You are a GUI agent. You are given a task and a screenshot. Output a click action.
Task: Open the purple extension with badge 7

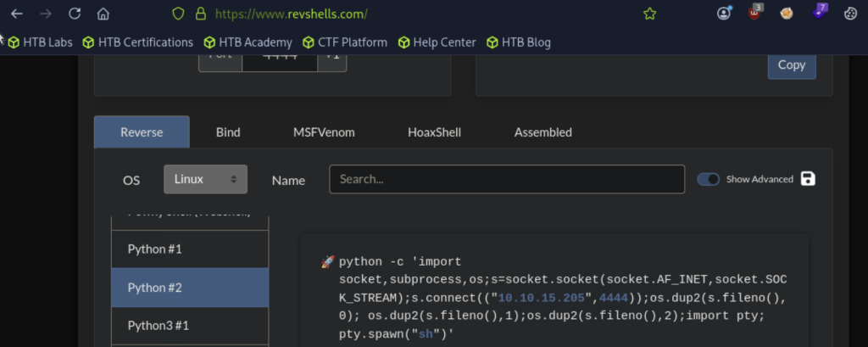820,12
